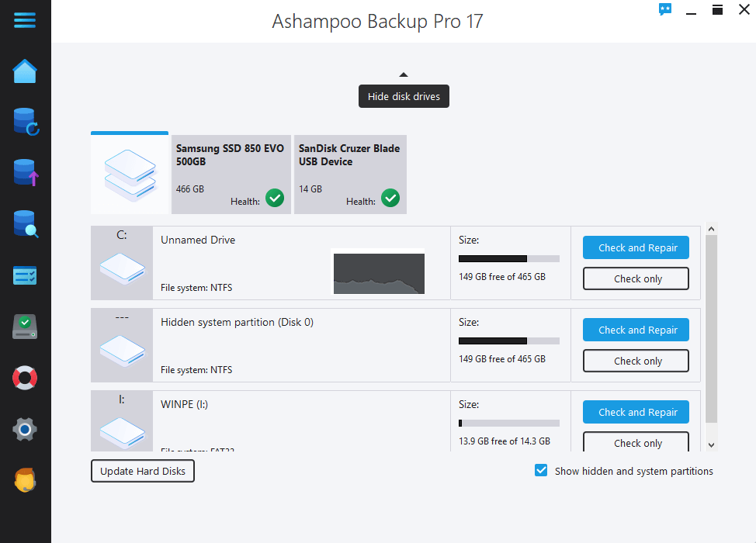
Task: Open Support via the lifebuoy icon
Action: [25, 378]
